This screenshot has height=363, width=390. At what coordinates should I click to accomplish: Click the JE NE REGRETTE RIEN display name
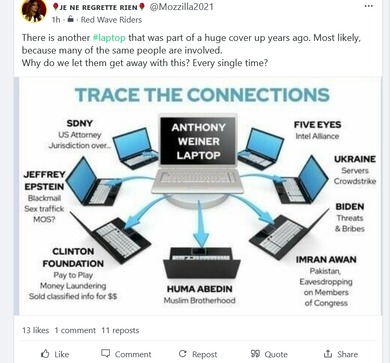(99, 7)
